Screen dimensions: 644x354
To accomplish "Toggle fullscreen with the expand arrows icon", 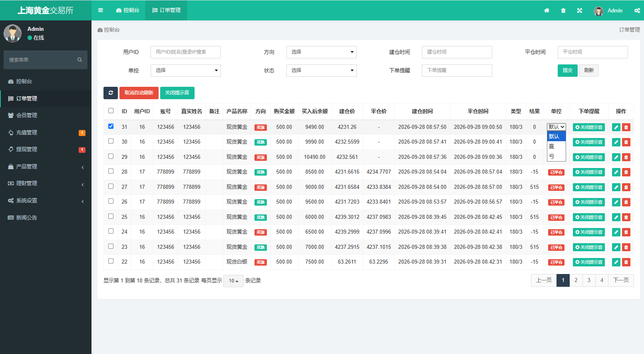I will point(580,11).
